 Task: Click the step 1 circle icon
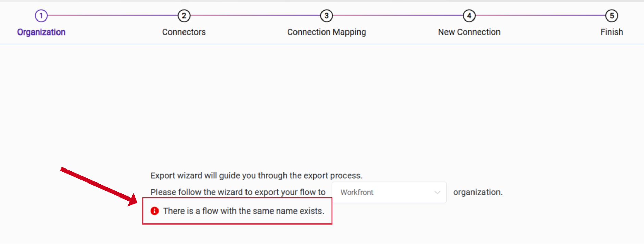coord(41,16)
